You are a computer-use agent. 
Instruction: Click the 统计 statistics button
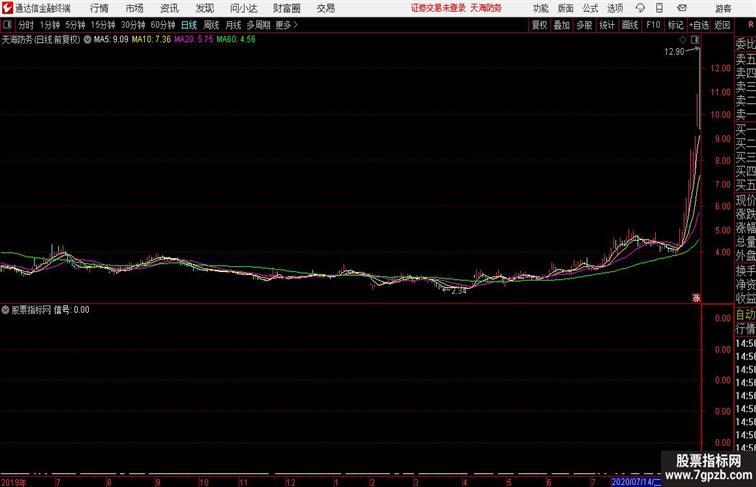(607, 25)
